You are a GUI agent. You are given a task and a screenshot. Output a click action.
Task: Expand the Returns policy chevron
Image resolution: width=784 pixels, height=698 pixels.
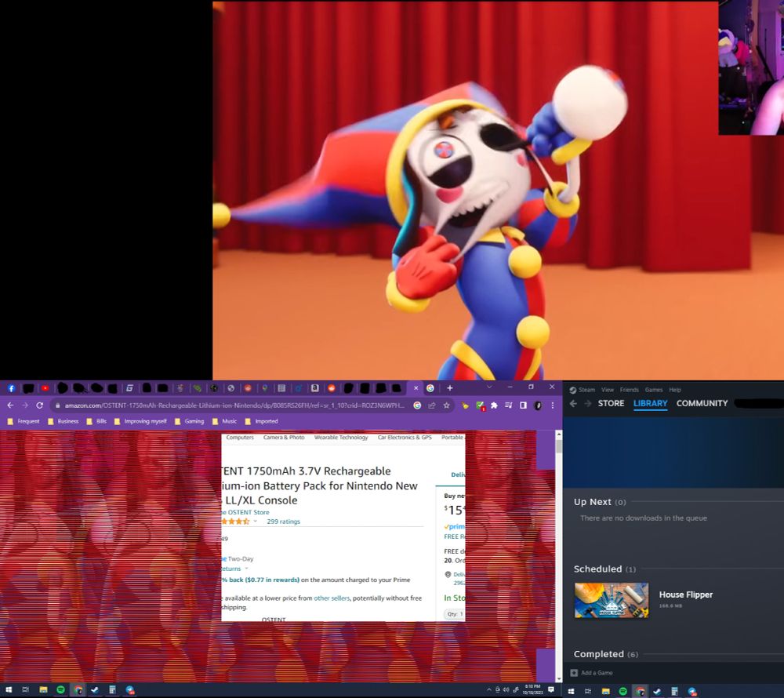(x=246, y=569)
